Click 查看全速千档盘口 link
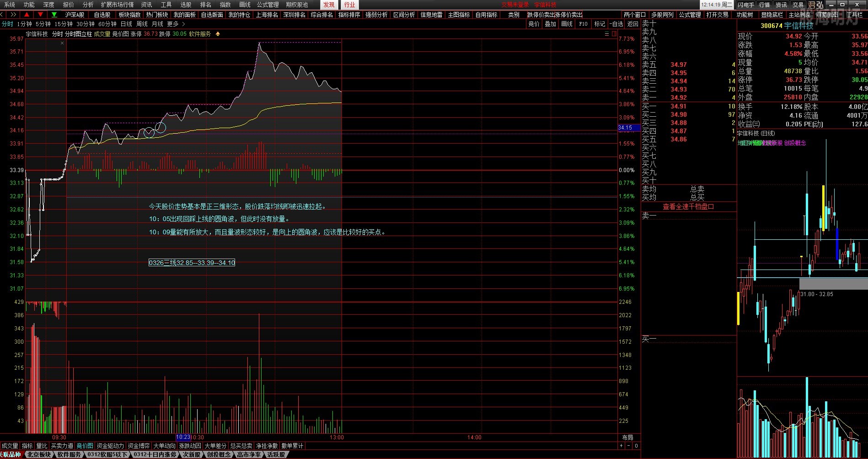868x459 pixels. pos(688,207)
